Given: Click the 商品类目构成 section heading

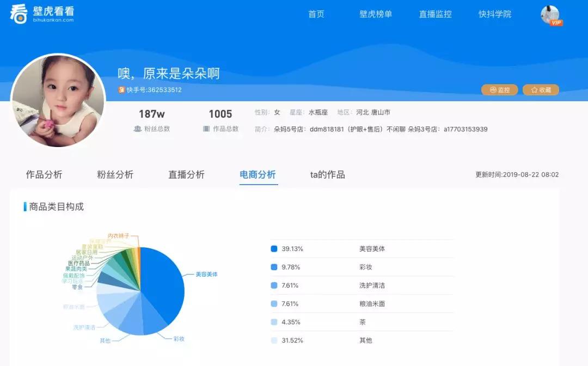Looking at the screenshot, I should (x=56, y=206).
